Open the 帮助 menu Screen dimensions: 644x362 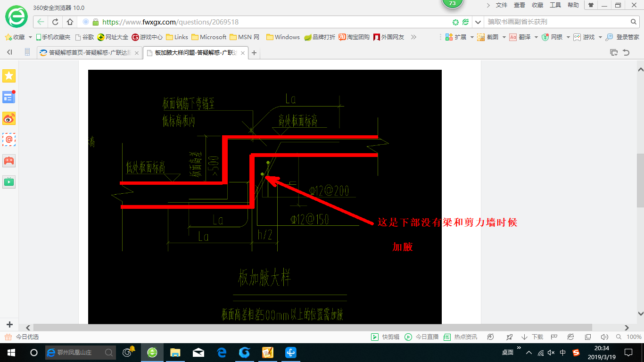pyautogui.click(x=573, y=5)
